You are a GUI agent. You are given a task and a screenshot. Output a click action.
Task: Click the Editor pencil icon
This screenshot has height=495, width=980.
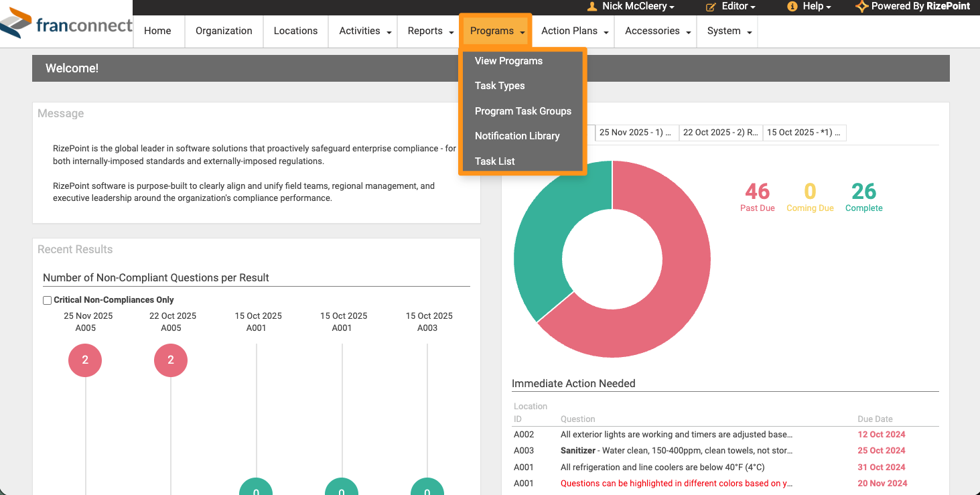(711, 6)
